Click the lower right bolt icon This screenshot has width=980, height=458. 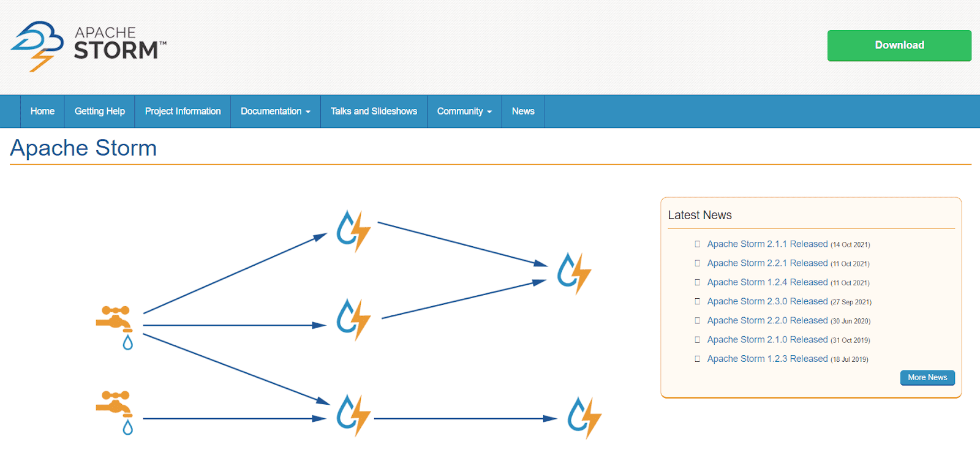point(584,418)
